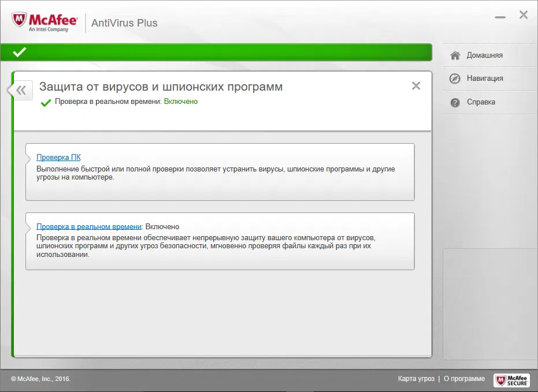This screenshot has height=392, width=538.
Task: Collapse the protection panel with double arrows
Action: coord(20,90)
